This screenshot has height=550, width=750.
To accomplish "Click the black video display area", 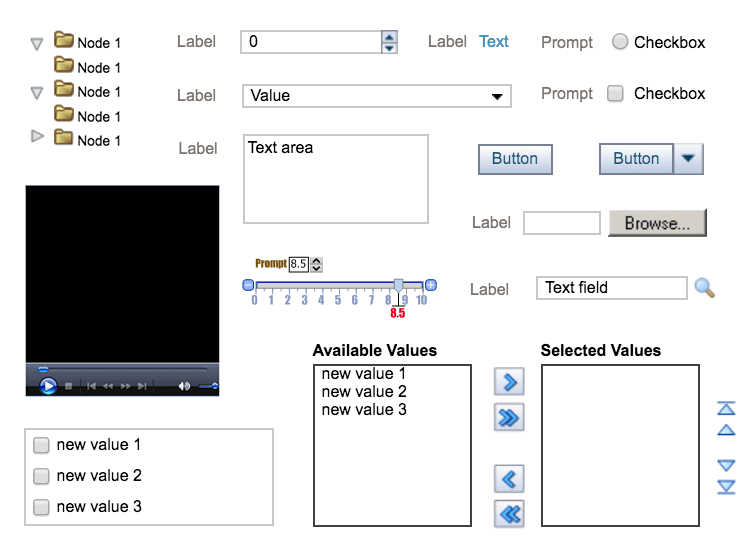I will click(122, 274).
